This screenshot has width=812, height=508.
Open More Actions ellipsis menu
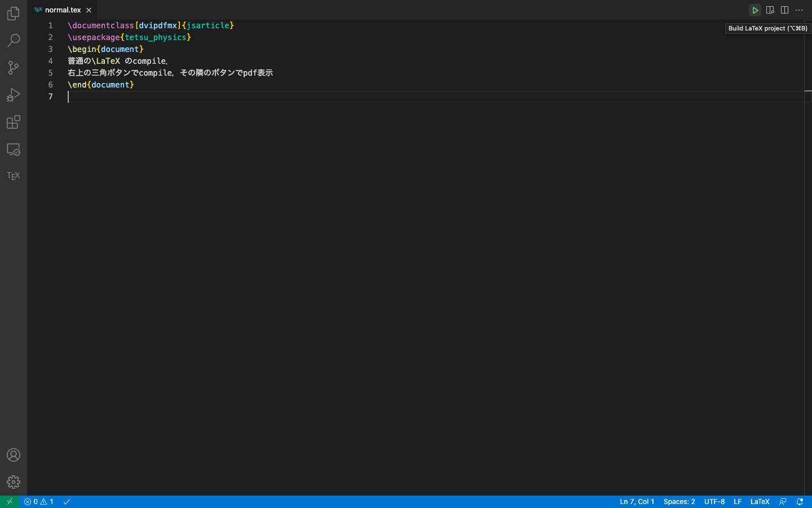point(799,10)
